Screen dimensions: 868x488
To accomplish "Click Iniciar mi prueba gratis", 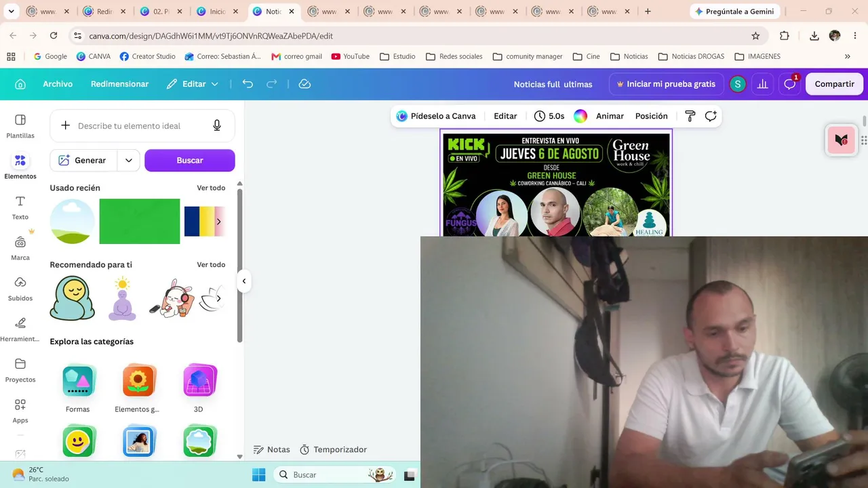I will coord(666,84).
